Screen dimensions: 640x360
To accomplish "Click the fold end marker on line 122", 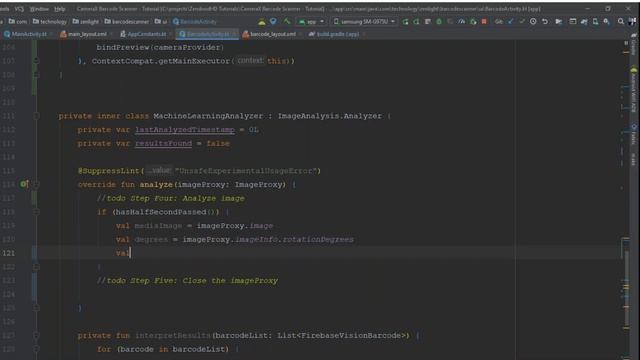I will click(x=36, y=267).
